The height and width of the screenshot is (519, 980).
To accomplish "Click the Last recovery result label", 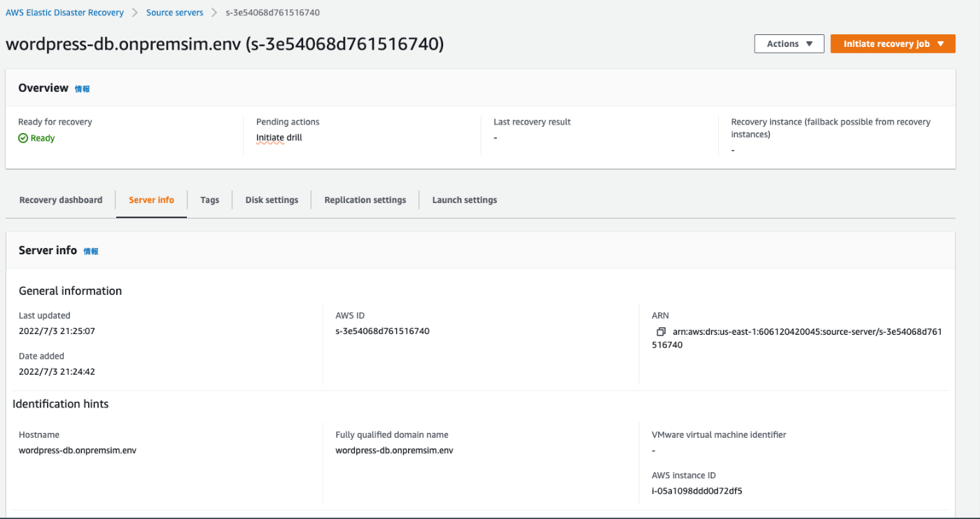I will pyautogui.click(x=532, y=122).
